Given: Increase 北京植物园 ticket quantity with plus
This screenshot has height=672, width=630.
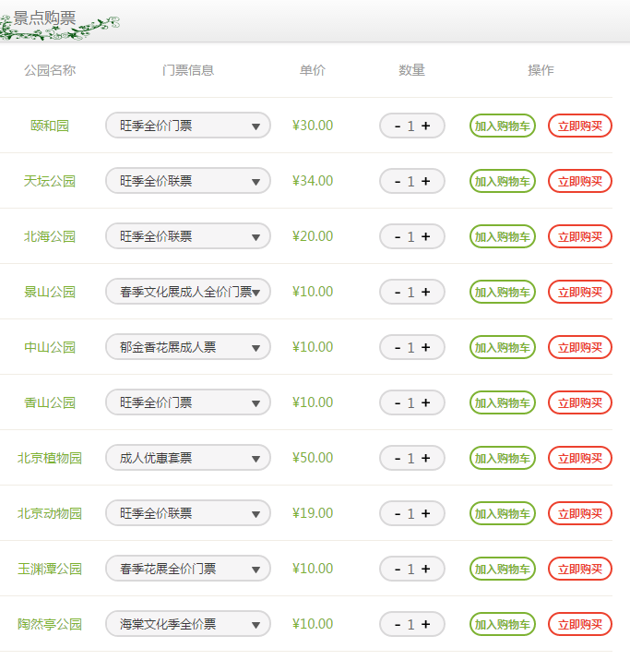Looking at the screenshot, I should pyautogui.click(x=426, y=458).
